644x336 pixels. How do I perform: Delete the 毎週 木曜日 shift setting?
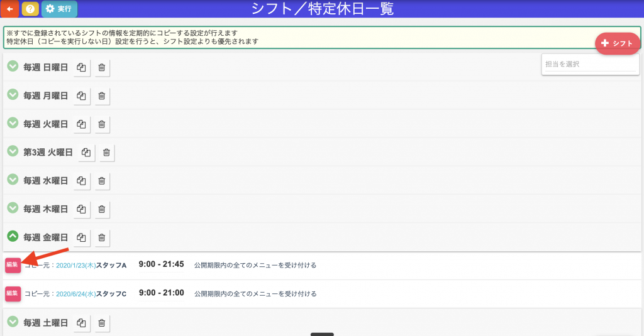point(102,209)
